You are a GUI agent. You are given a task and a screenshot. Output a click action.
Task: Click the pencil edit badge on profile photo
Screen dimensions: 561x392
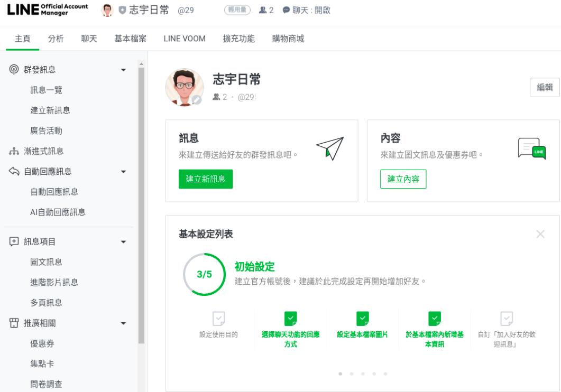(196, 100)
